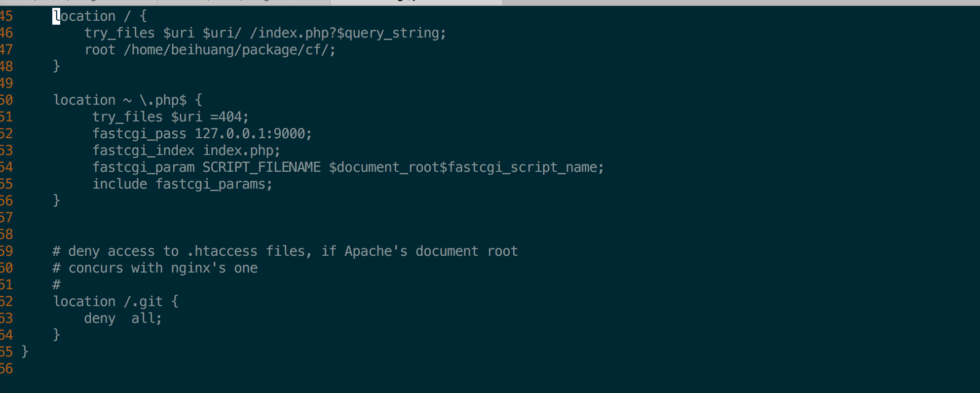Click the comment about .htaccess files
The height and width of the screenshot is (393, 980).
[285, 251]
